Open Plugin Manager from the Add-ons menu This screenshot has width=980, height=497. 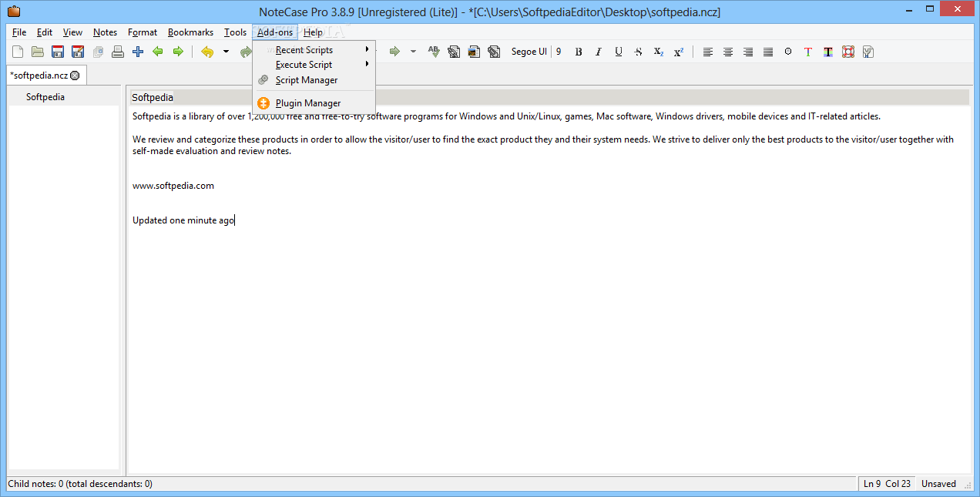click(x=314, y=103)
